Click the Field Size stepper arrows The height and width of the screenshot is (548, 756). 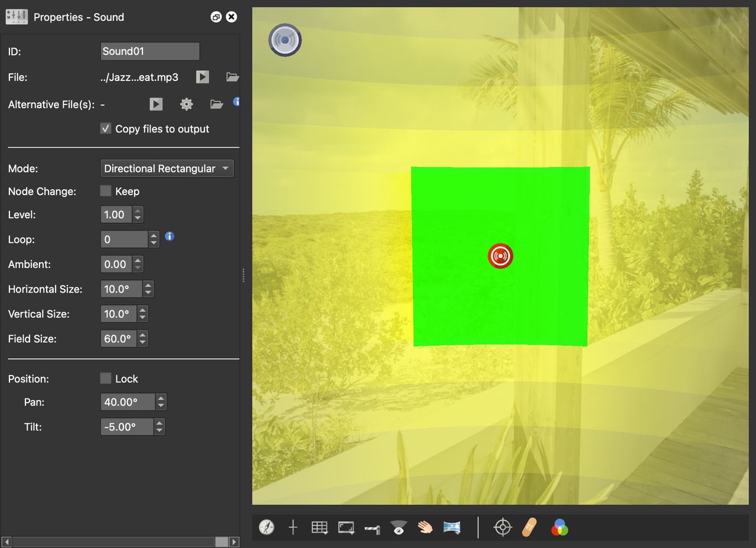point(142,339)
